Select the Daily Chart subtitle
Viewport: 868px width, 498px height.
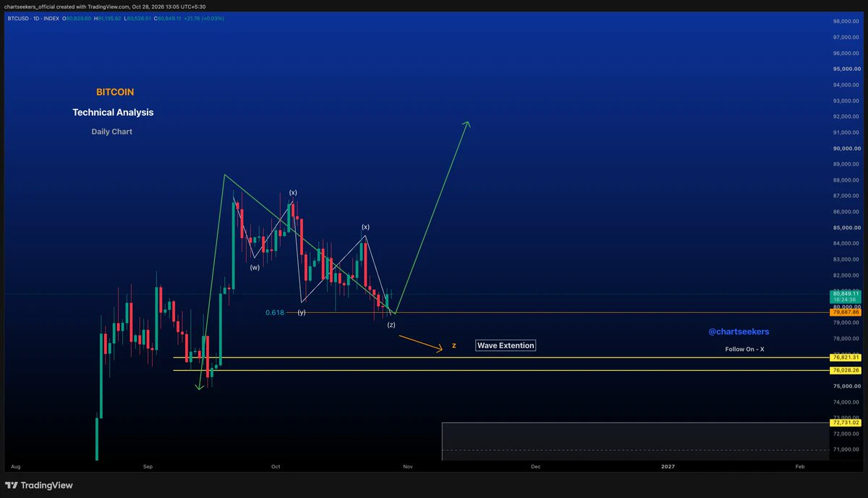[x=112, y=132]
